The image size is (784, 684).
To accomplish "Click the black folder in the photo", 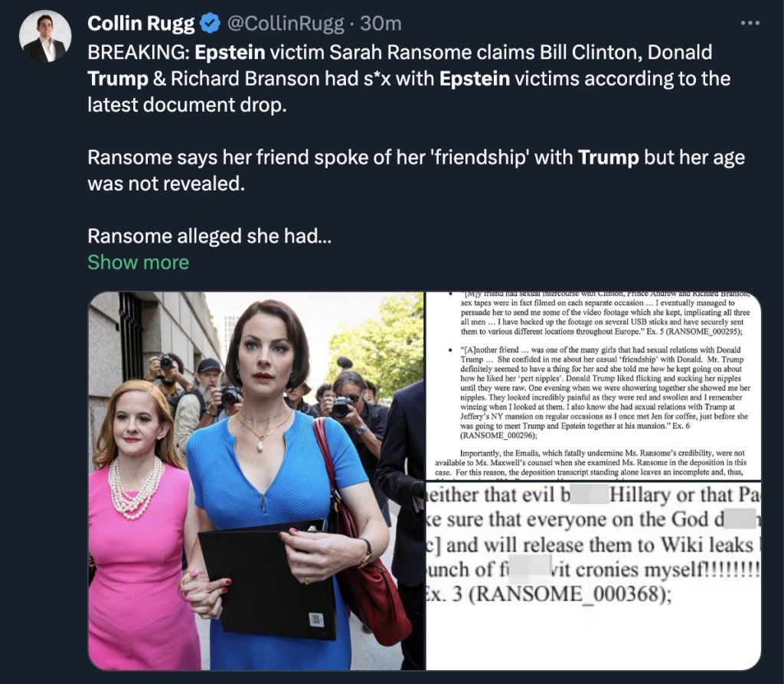I will click(267, 580).
